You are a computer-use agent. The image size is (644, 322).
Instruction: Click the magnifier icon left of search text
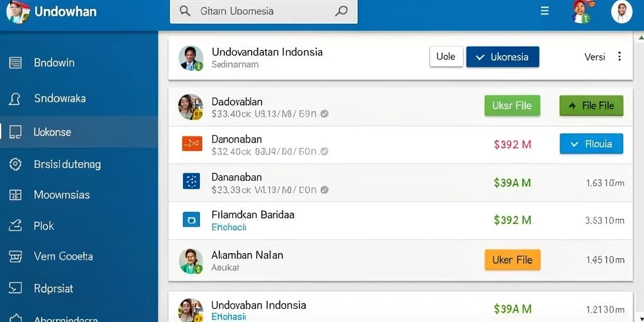click(x=186, y=11)
